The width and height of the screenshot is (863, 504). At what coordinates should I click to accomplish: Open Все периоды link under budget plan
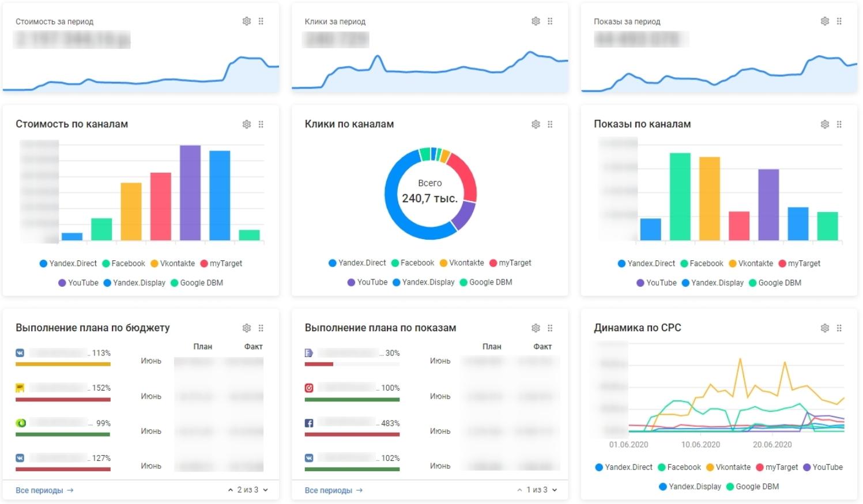pos(44,490)
